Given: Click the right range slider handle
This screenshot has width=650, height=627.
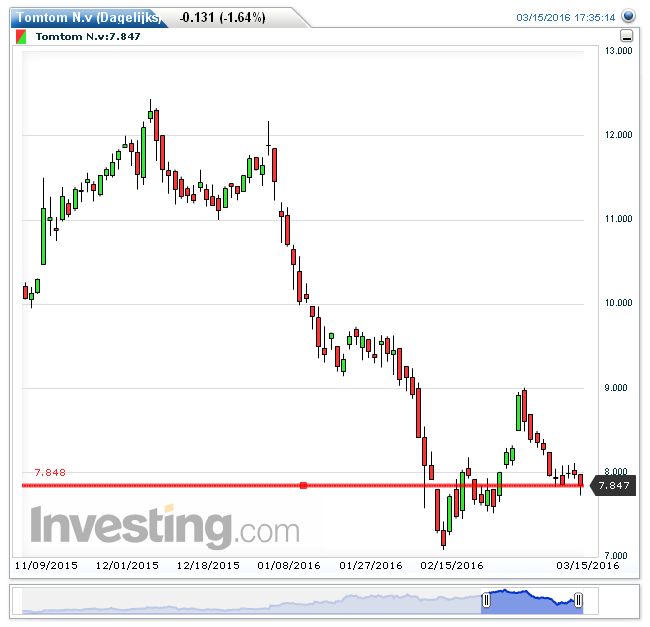Looking at the screenshot, I should (578, 600).
